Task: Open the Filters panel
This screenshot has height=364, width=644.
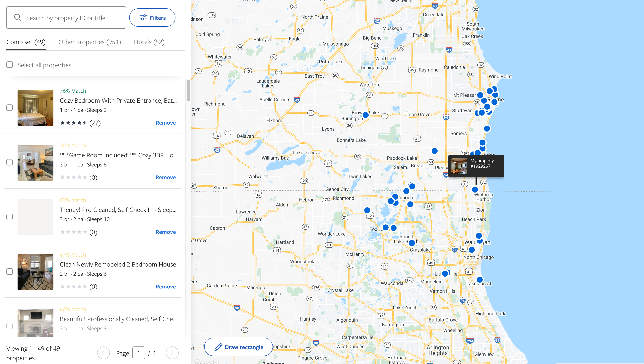Action: click(x=152, y=18)
